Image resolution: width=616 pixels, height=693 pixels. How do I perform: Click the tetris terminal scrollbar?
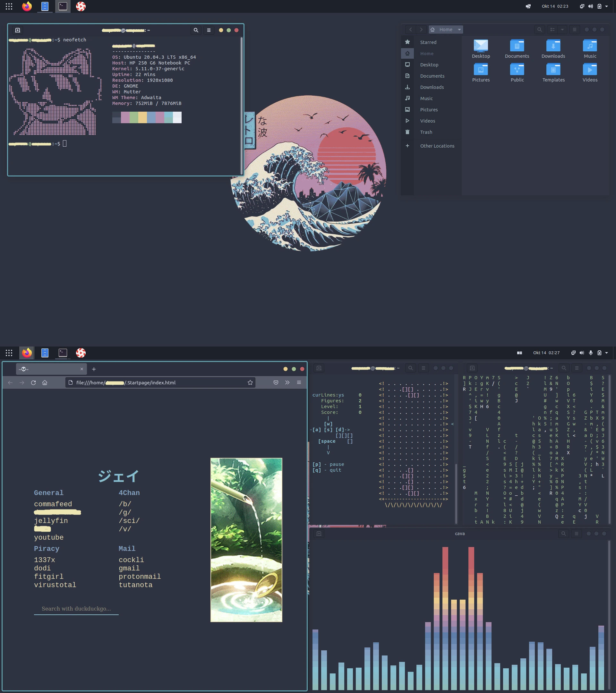pos(456,493)
